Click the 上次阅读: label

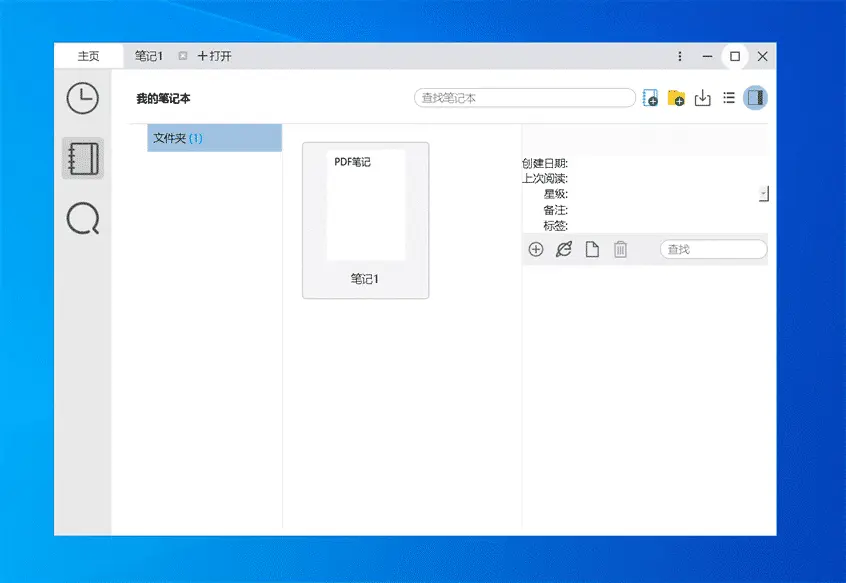(x=545, y=179)
